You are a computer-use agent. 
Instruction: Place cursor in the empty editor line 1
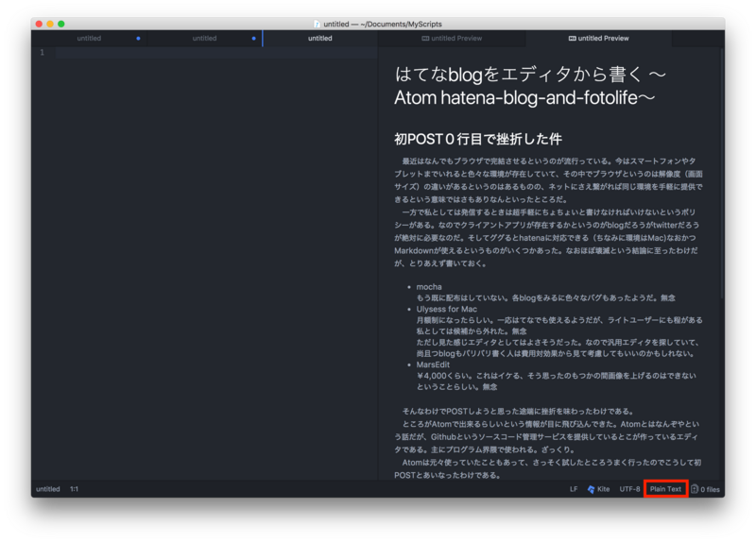(x=216, y=53)
